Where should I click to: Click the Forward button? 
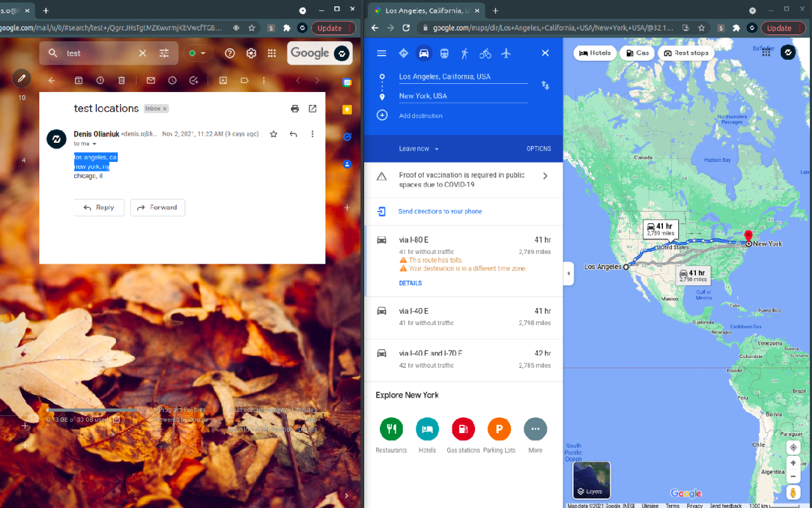157,208
